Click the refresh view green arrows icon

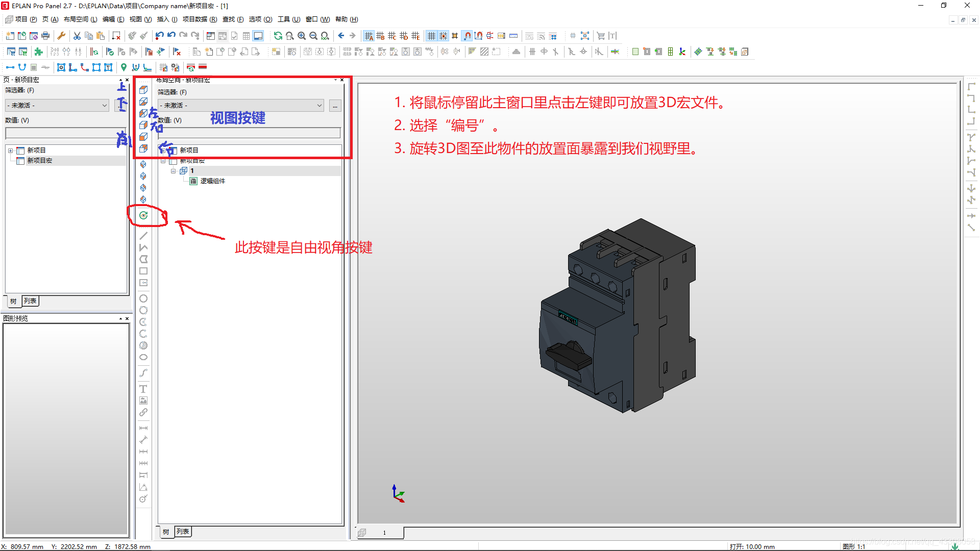tap(278, 36)
